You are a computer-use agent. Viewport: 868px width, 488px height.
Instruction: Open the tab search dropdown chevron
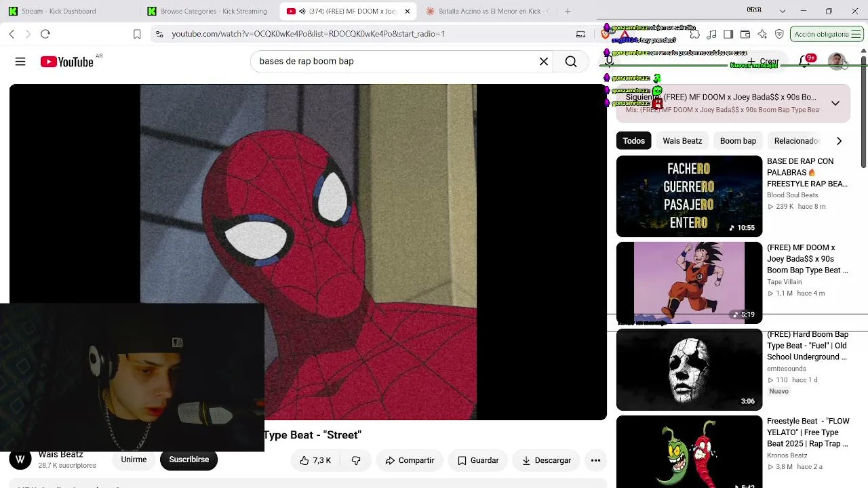(x=783, y=11)
